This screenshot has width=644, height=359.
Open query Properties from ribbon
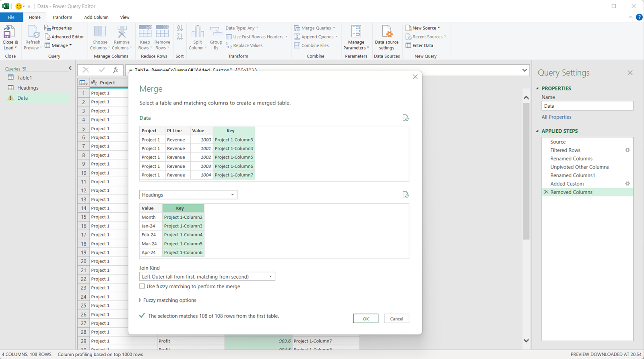point(58,28)
